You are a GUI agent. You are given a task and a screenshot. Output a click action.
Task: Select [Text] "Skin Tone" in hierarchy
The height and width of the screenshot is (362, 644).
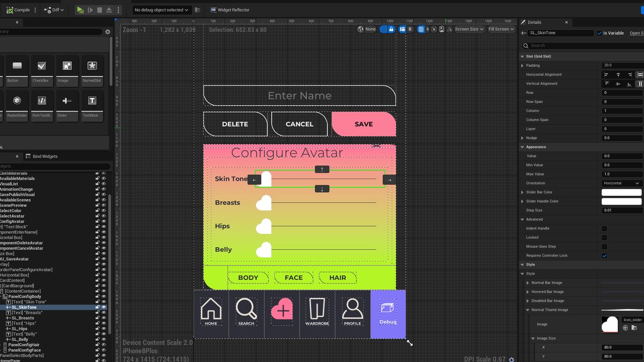tap(29, 302)
